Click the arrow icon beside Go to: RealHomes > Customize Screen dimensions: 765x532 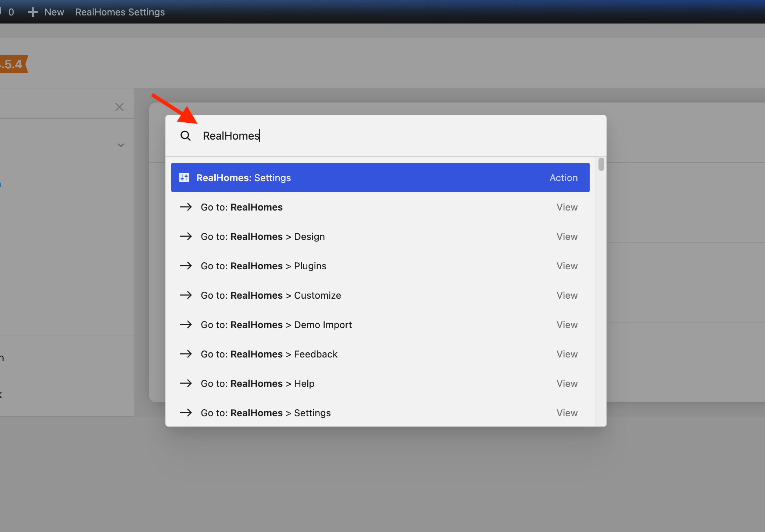186,295
